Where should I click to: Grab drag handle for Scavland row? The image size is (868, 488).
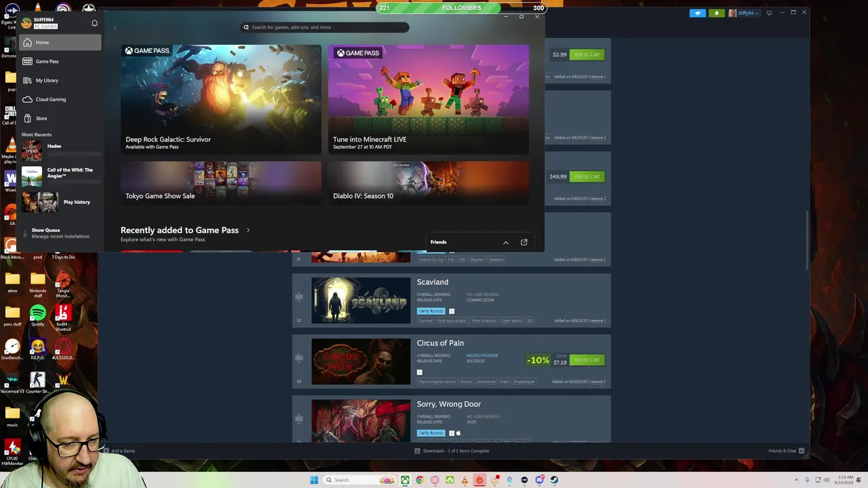pos(299,297)
